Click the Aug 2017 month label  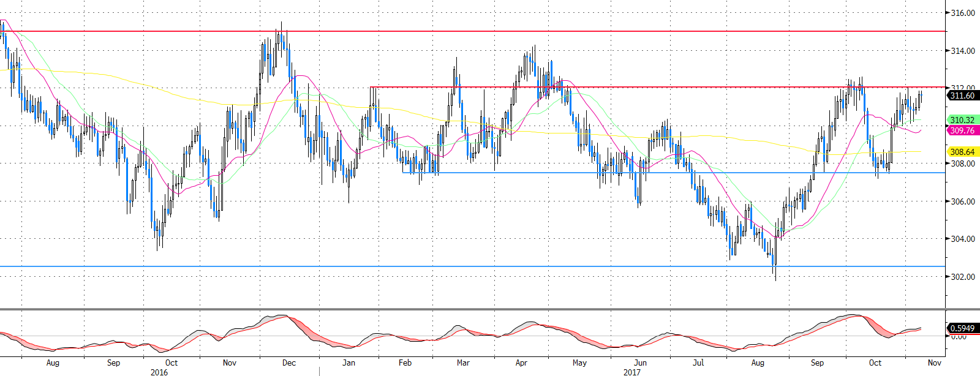tap(758, 363)
